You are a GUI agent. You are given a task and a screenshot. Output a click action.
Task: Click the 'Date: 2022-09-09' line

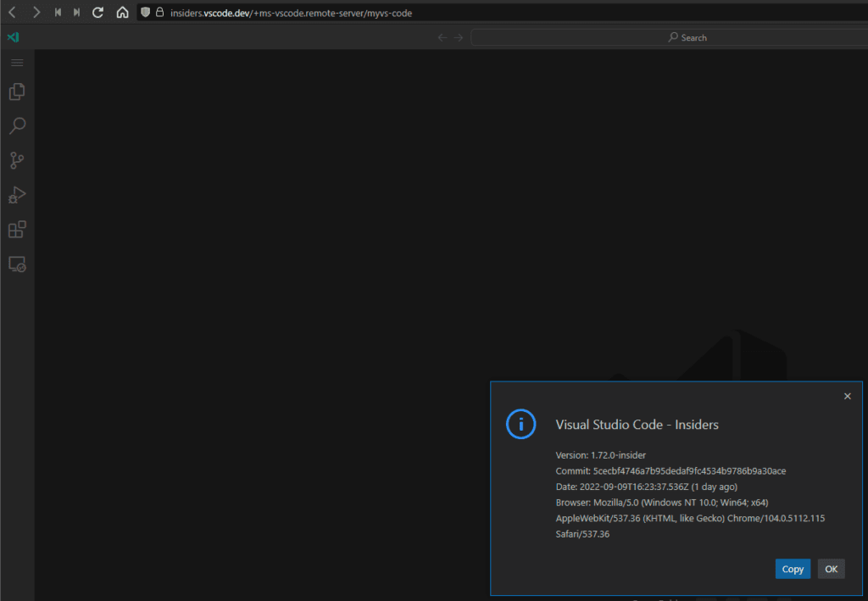click(647, 487)
